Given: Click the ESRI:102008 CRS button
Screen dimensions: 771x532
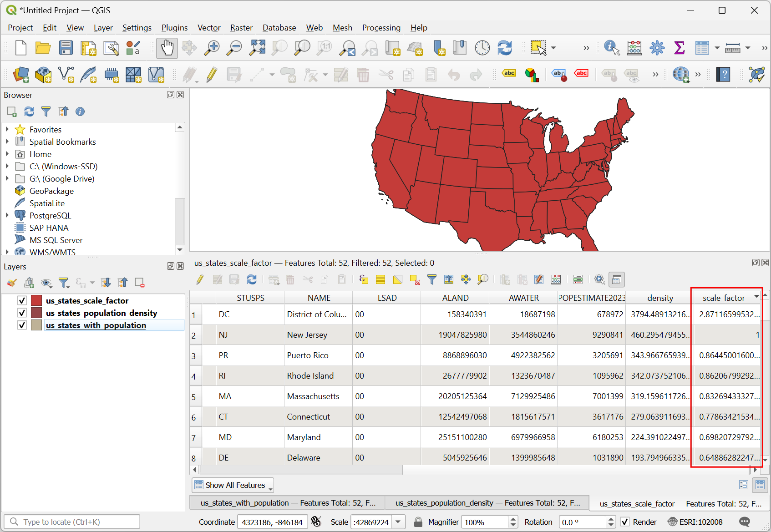Looking at the screenshot, I should click(695, 522).
